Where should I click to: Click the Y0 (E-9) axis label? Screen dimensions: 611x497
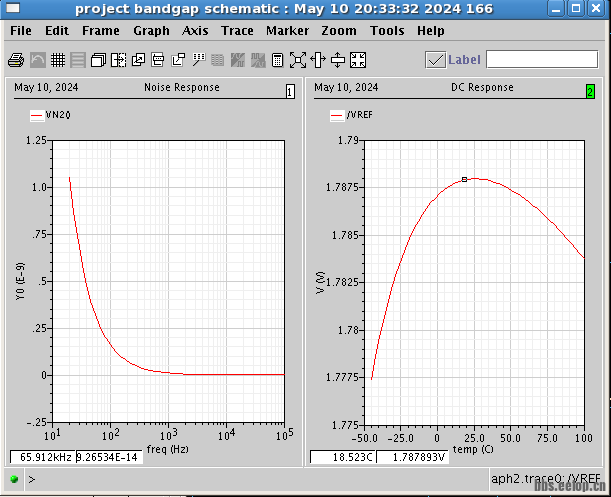(x=20, y=281)
